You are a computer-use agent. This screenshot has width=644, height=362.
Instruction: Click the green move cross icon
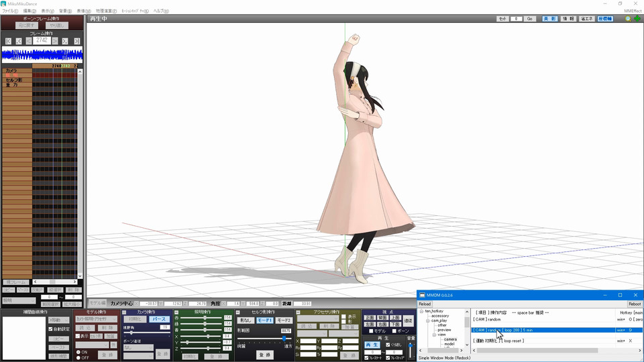[x=637, y=19]
